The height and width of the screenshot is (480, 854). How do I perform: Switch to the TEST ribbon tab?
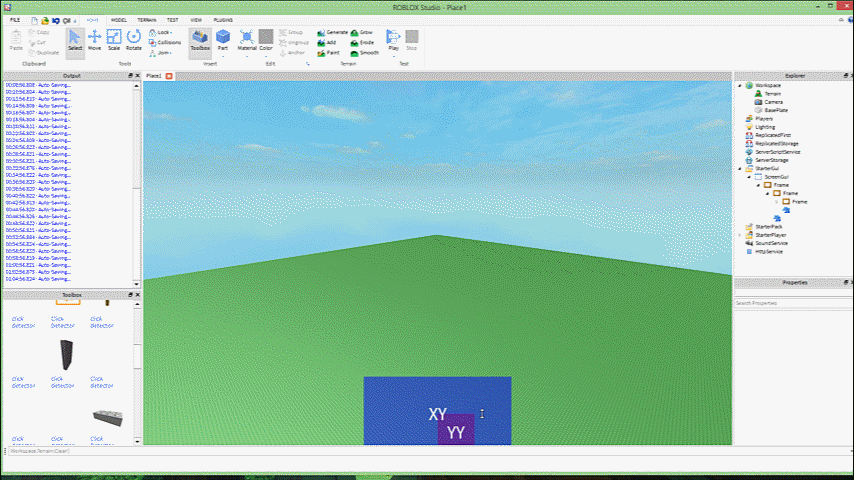tap(173, 20)
